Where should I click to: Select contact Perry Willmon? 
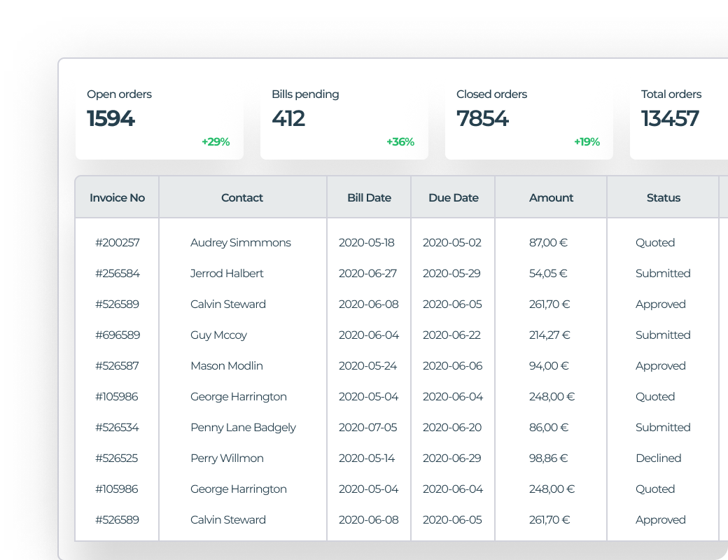tap(227, 458)
